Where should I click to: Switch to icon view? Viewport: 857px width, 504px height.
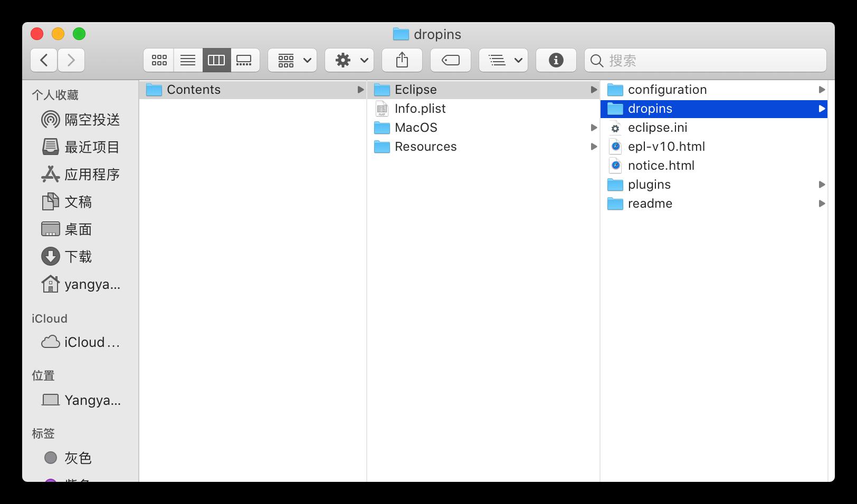(159, 60)
